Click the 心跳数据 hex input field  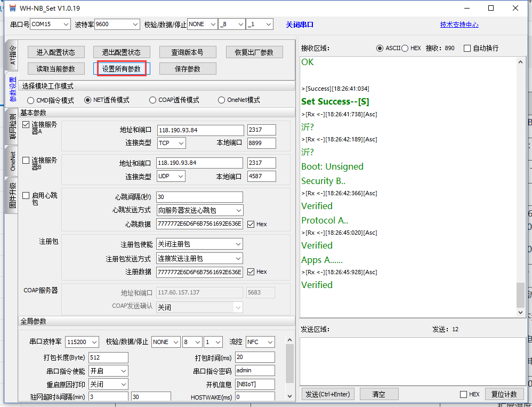(200, 224)
